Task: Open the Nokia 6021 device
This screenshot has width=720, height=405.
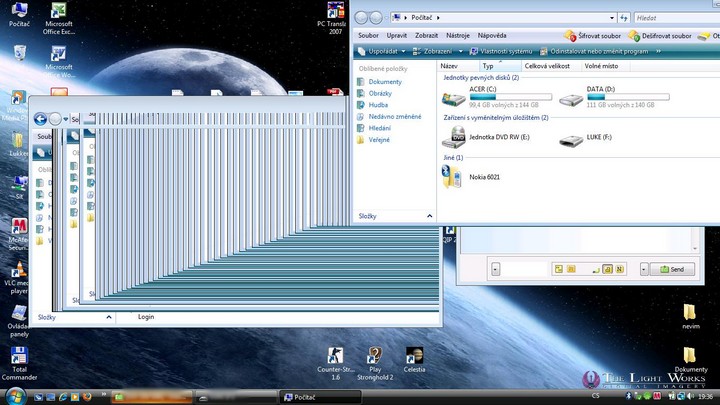Action: [452, 176]
